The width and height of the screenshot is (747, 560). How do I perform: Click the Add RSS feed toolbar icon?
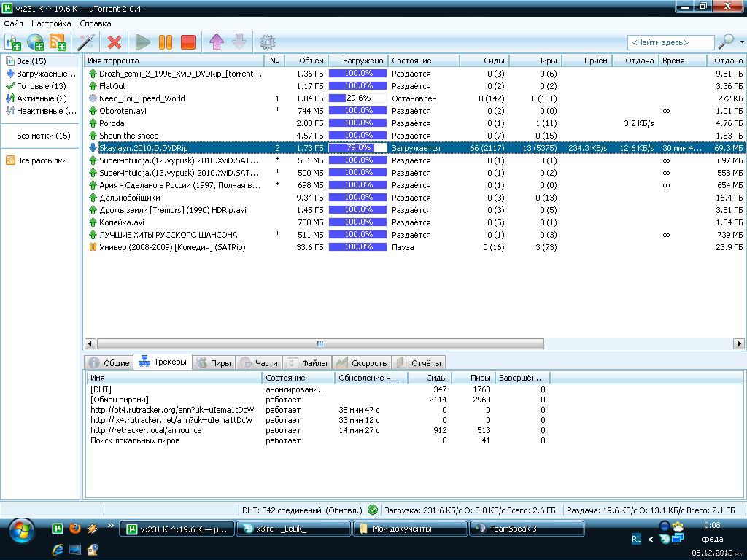58,42
